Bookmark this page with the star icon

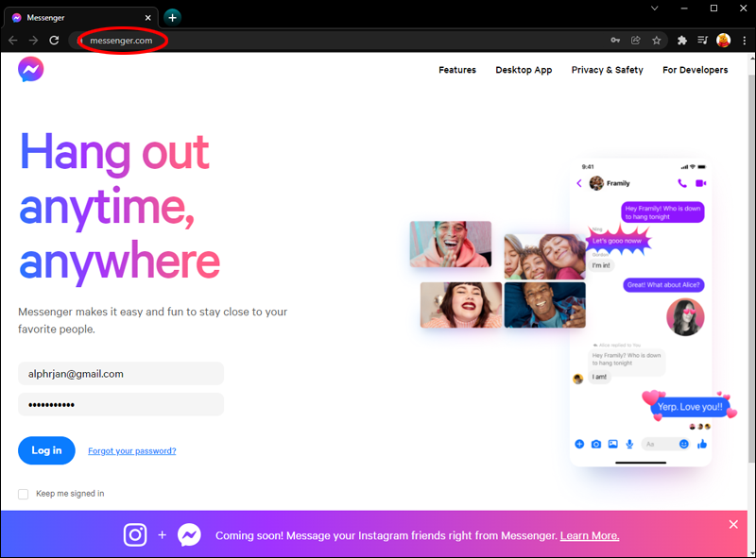coord(656,41)
